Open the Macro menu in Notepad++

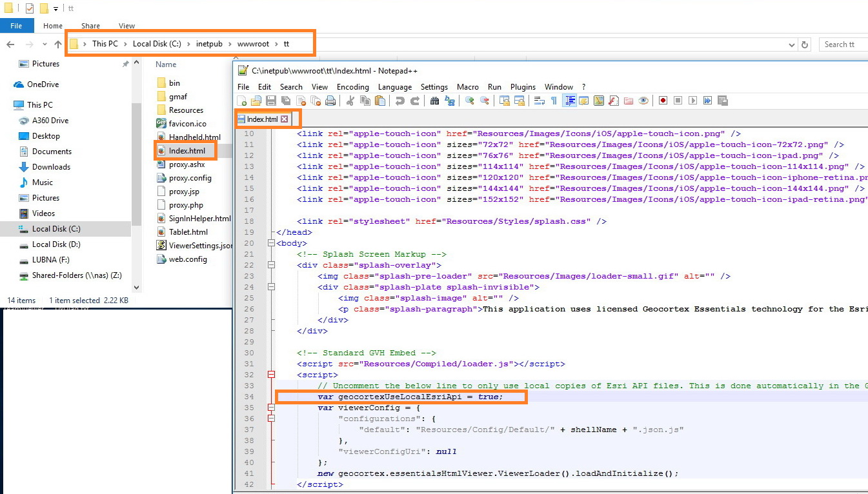(468, 87)
